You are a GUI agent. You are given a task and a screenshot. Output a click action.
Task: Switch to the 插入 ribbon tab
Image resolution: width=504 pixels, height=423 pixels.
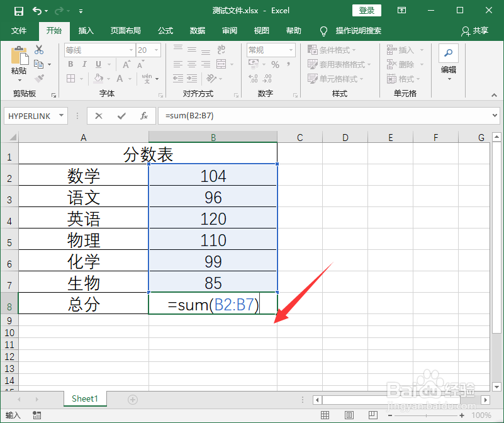(x=86, y=31)
